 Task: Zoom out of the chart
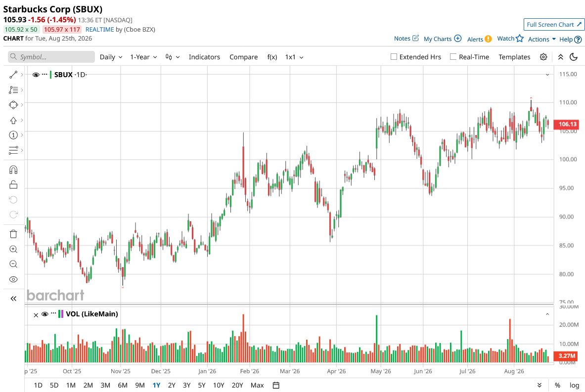[x=13, y=264]
